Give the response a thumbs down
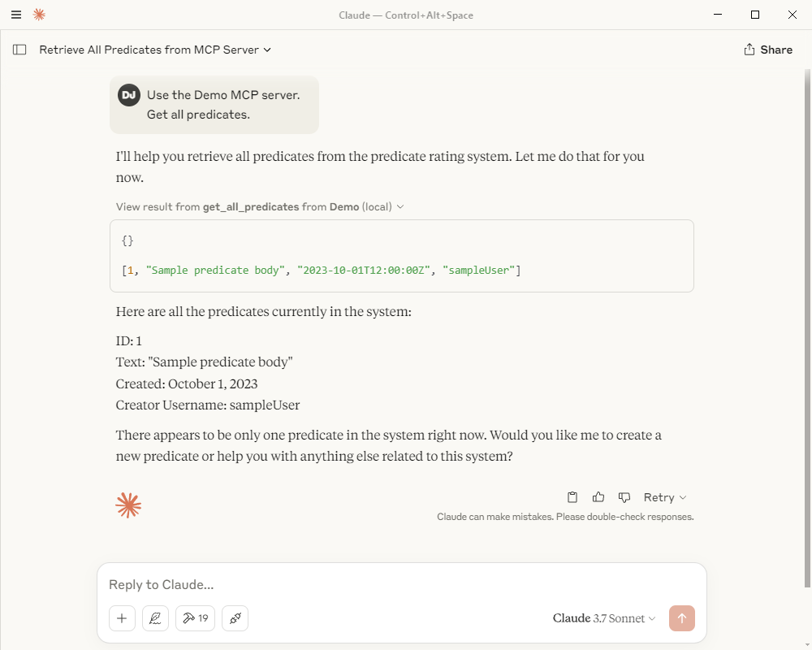 point(624,497)
